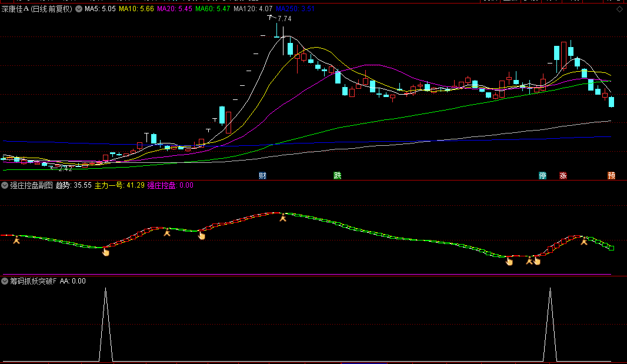Select the MA5: 5.05 label
This screenshot has width=627, height=364.
(x=100, y=9)
